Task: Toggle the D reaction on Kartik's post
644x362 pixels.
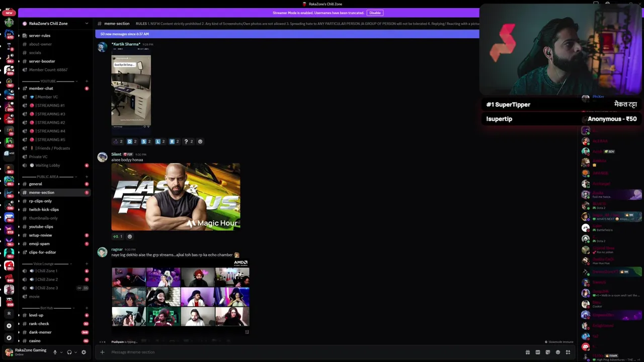Action: (132, 142)
